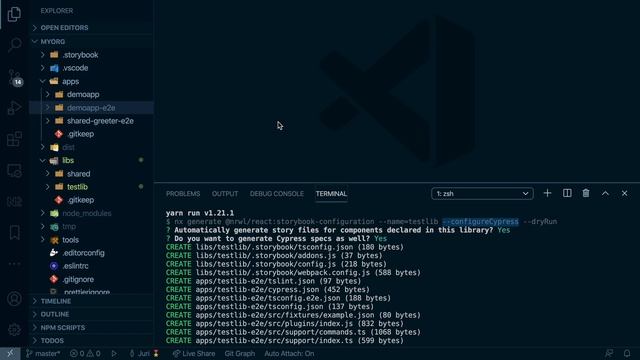Viewport: 640px width, 360px height.
Task: Open the Manage gear icon
Action: [14, 329]
